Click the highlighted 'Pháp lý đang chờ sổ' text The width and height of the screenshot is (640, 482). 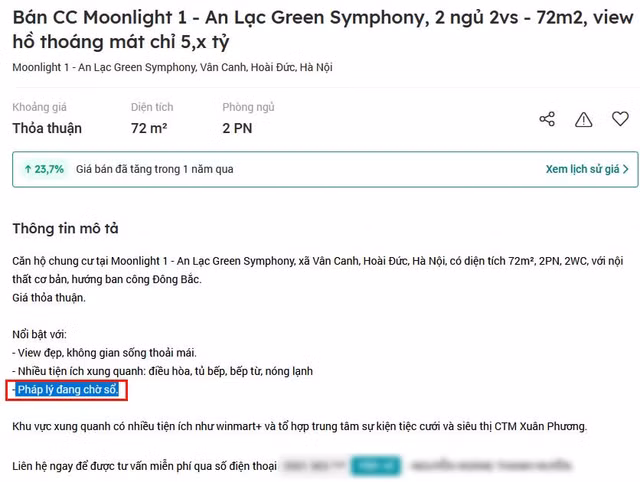(67, 389)
